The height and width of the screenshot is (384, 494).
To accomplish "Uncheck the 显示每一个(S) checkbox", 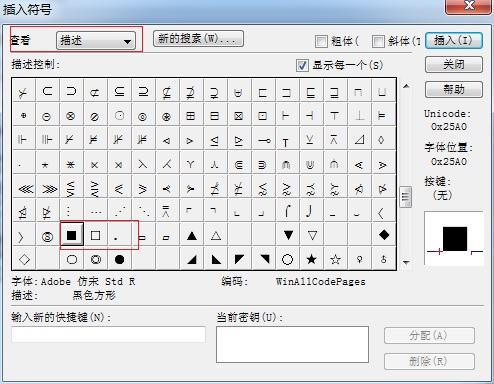I will click(x=302, y=65).
